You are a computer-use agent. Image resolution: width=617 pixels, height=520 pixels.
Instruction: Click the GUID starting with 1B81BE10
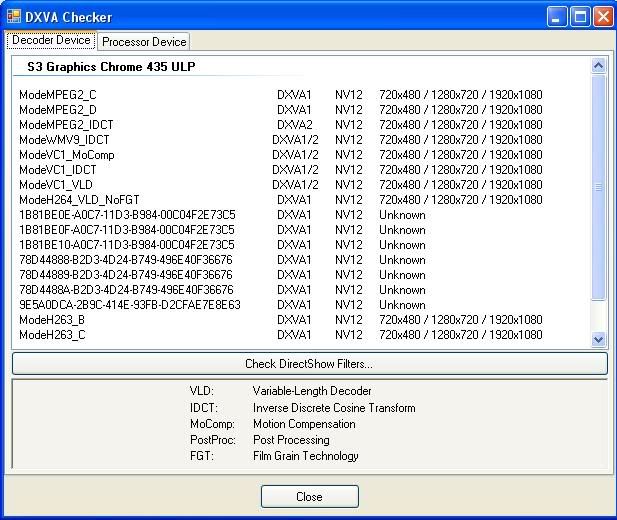pos(127,245)
